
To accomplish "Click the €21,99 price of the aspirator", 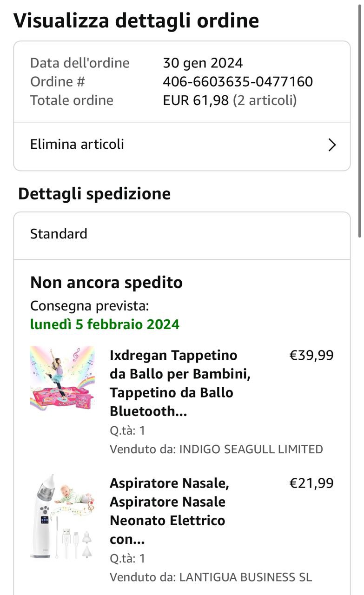I will click(x=311, y=483).
